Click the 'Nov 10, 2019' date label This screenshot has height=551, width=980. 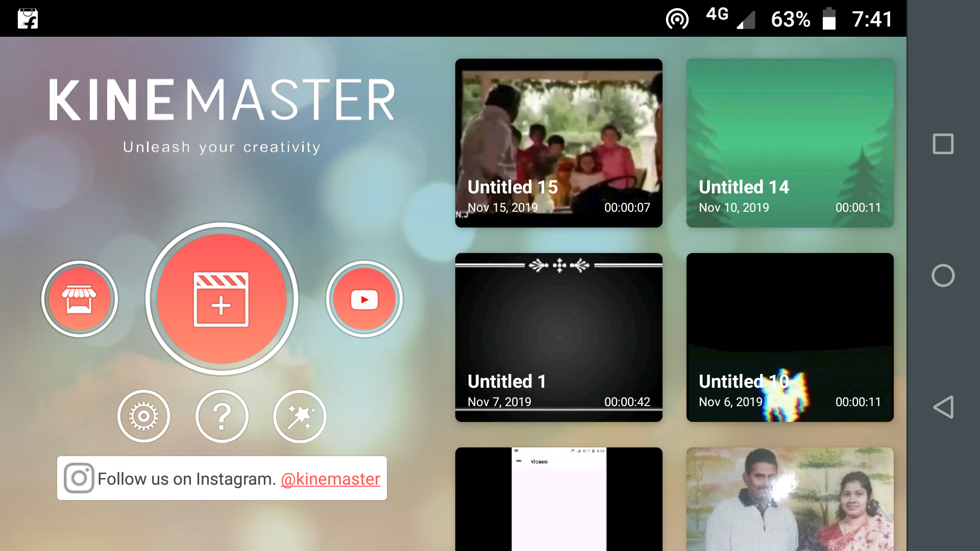point(734,208)
